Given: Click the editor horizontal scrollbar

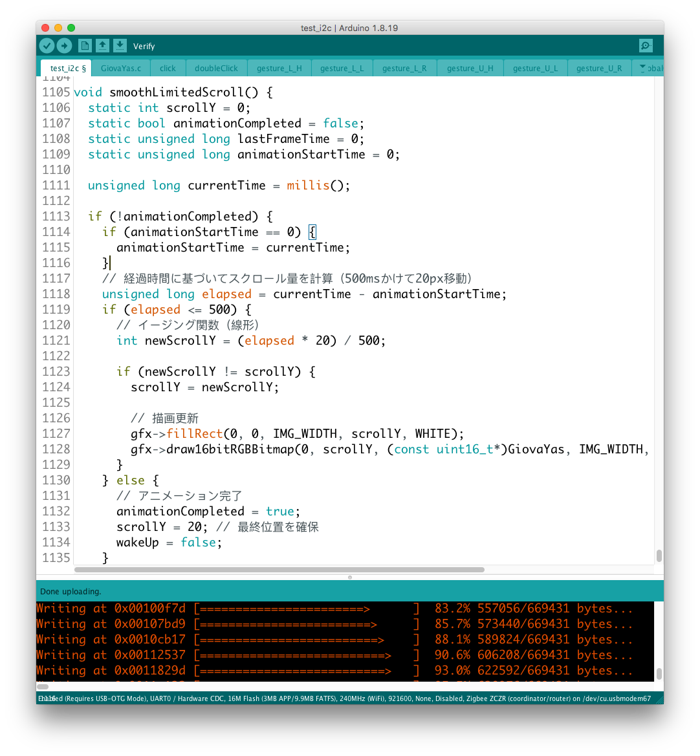Looking at the screenshot, I should click(x=279, y=570).
